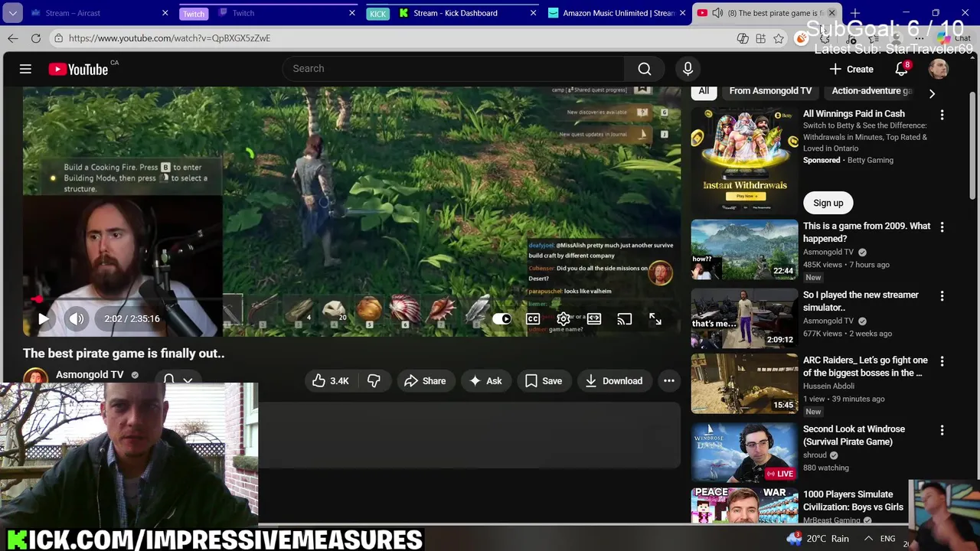Open the tab search dropdown
Image resolution: width=980 pixels, height=551 pixels.
13,13
